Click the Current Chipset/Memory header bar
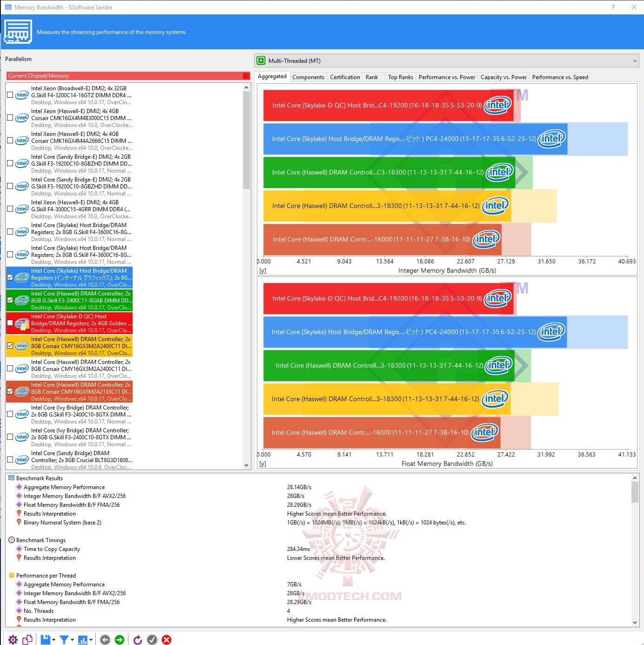644x645 pixels. click(129, 76)
